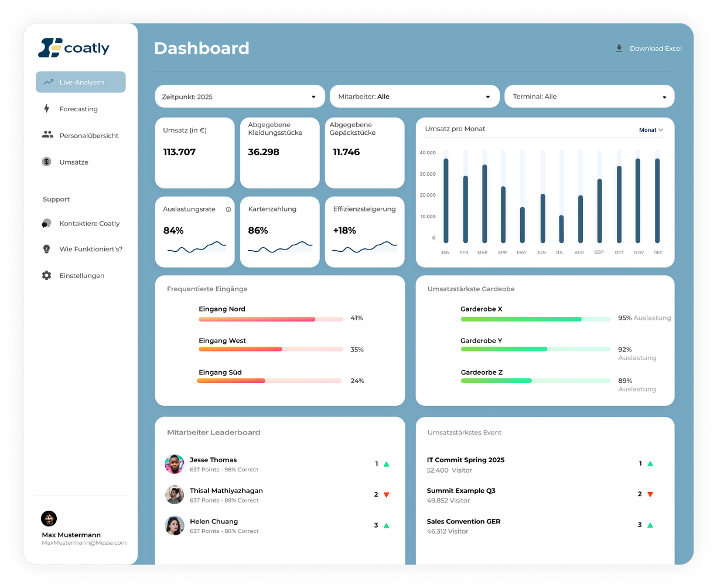Go to the Umsätze menu entry
Viewport: 717px width, 588px height.
pyautogui.click(x=73, y=162)
